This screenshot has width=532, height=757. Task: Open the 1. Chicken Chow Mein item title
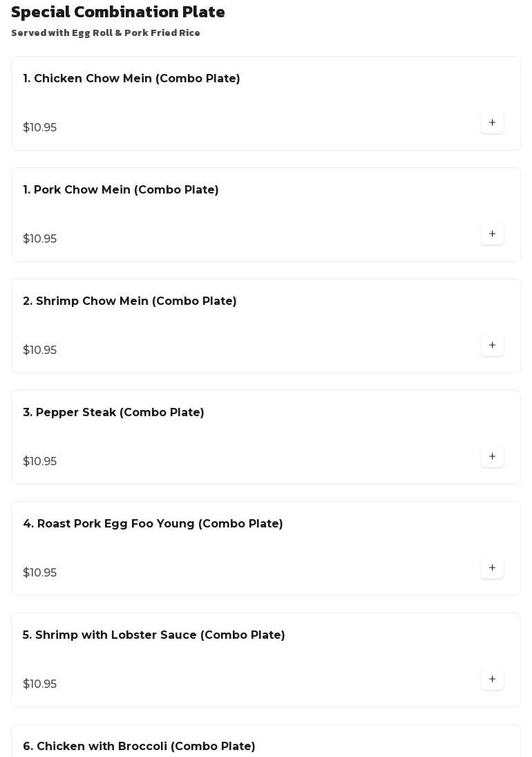tap(131, 78)
